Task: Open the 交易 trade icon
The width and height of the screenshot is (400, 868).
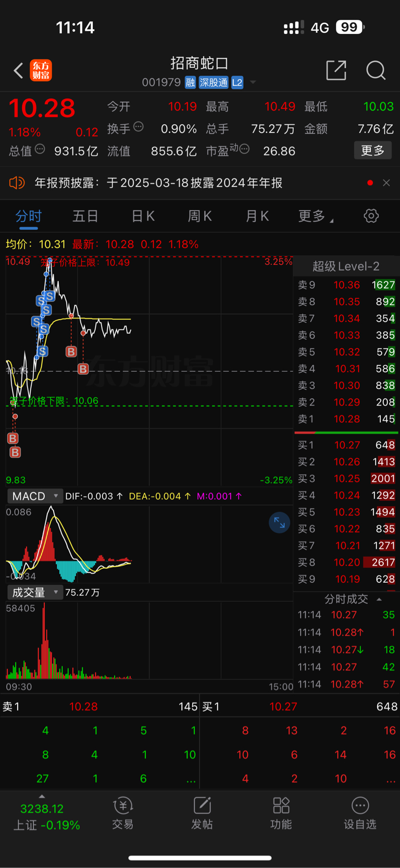Action: [x=123, y=813]
